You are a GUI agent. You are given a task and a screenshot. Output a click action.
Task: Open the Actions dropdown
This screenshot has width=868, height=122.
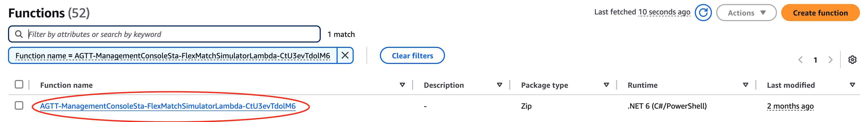click(746, 13)
